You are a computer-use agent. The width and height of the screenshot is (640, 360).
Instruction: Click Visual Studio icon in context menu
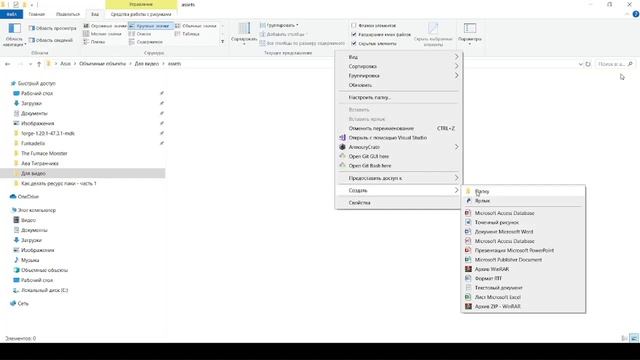[342, 138]
